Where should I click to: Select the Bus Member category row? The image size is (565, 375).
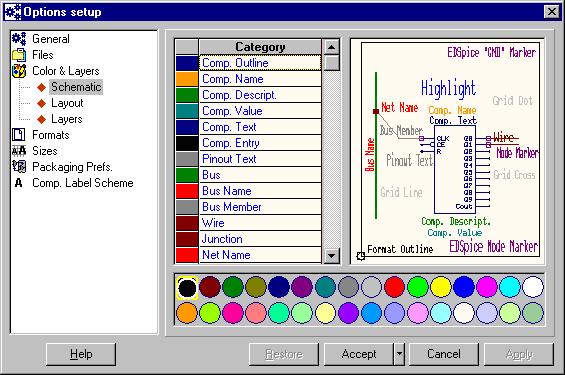point(260,207)
